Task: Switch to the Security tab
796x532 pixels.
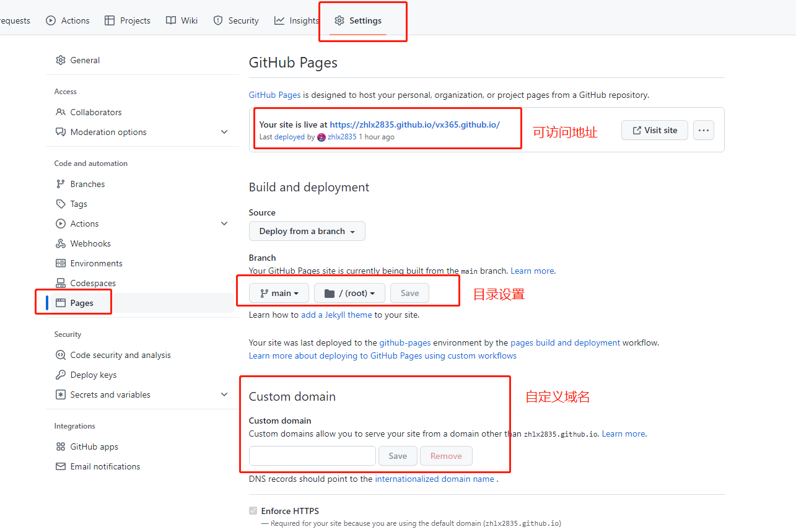Action: coord(235,20)
